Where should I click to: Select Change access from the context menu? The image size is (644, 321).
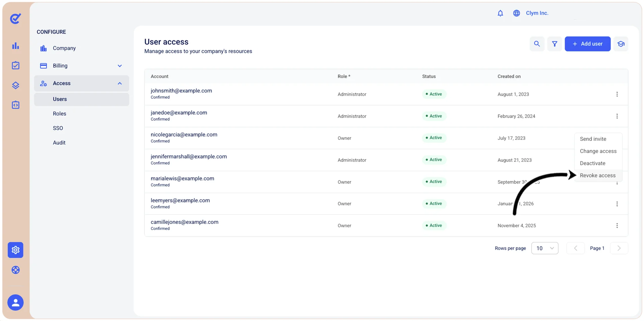click(598, 151)
